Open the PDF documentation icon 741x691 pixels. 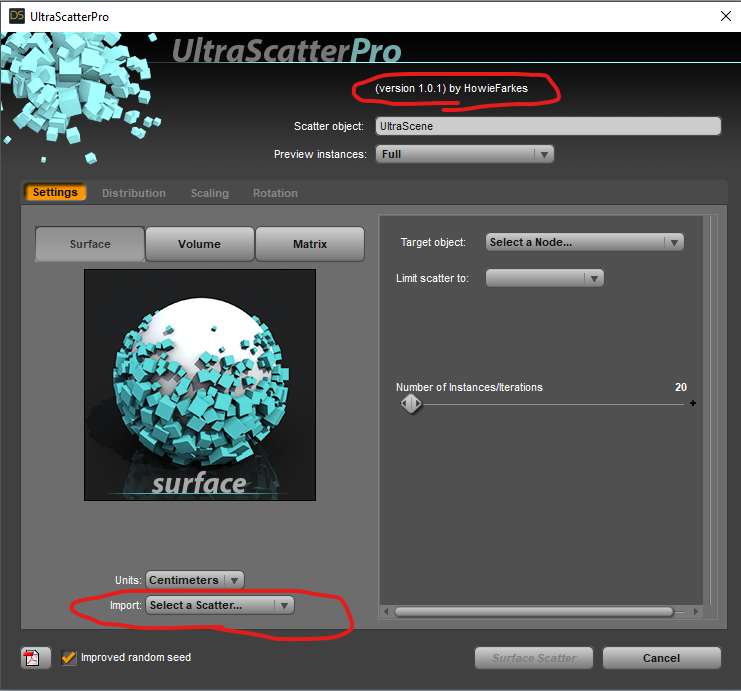point(35,657)
